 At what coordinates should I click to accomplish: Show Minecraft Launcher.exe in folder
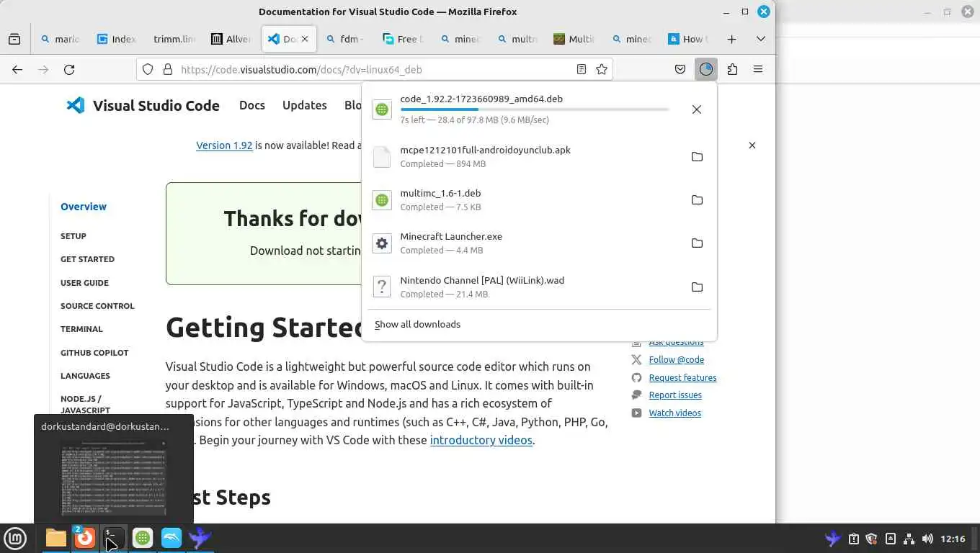697,243
